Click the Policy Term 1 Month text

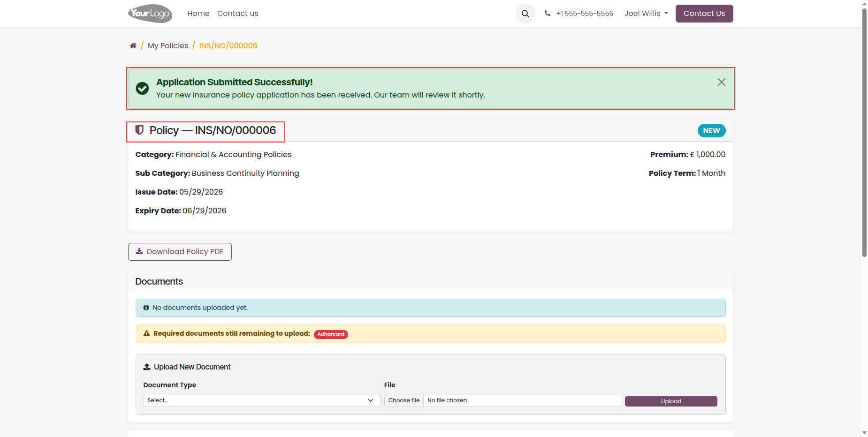[687, 173]
